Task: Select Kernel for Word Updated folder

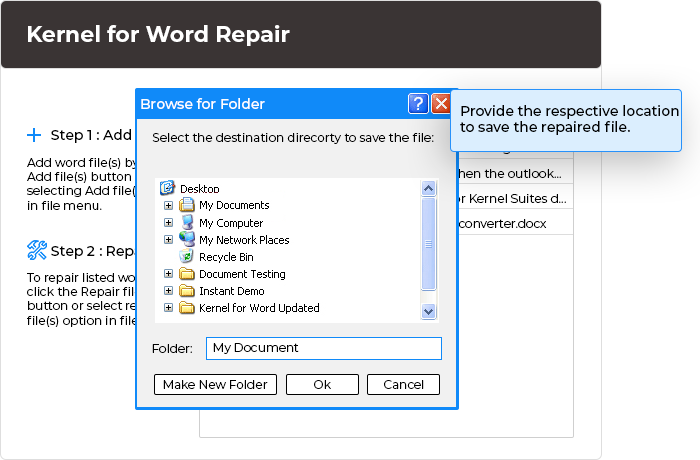Action: (259, 308)
